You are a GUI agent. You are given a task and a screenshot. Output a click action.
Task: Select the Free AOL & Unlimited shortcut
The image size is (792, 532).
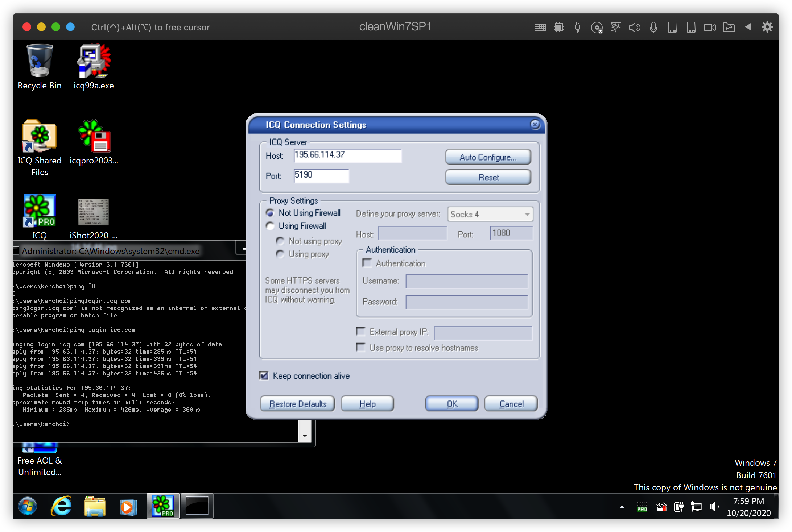(40, 460)
